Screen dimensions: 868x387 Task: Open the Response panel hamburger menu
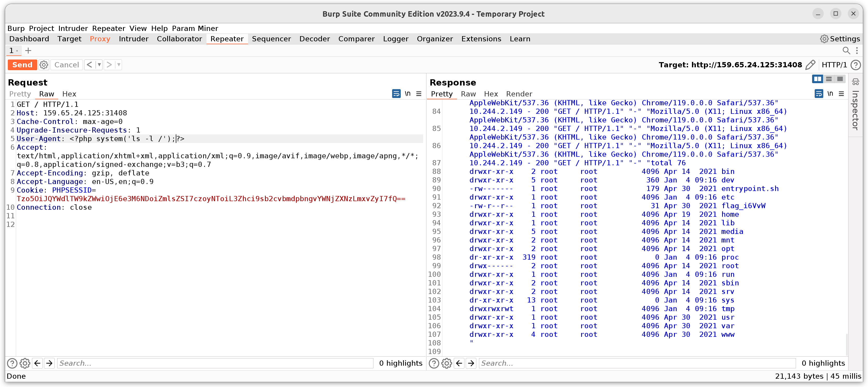(x=841, y=94)
